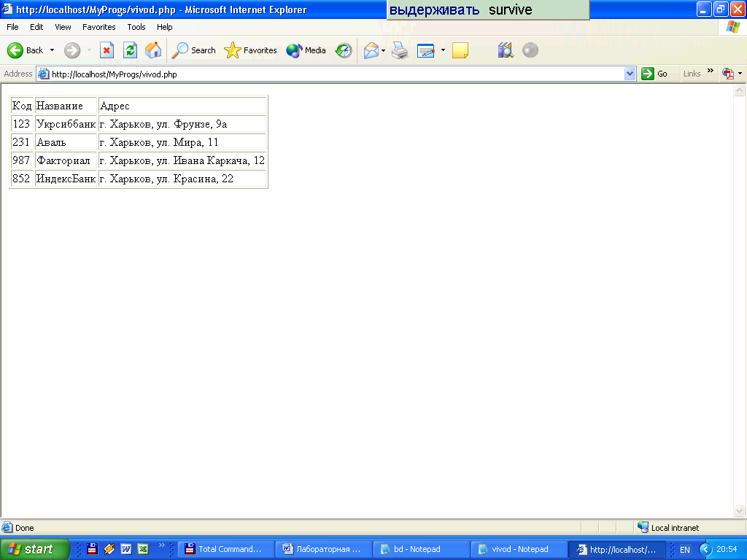
Task: Switch to Лабораторная Word taskbar button
Action: (x=324, y=549)
